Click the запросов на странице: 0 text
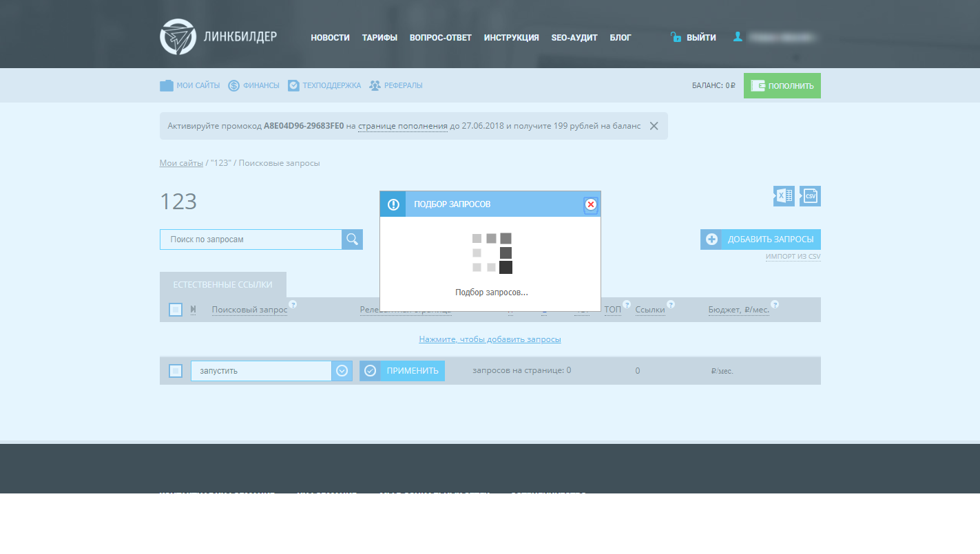 [521, 370]
